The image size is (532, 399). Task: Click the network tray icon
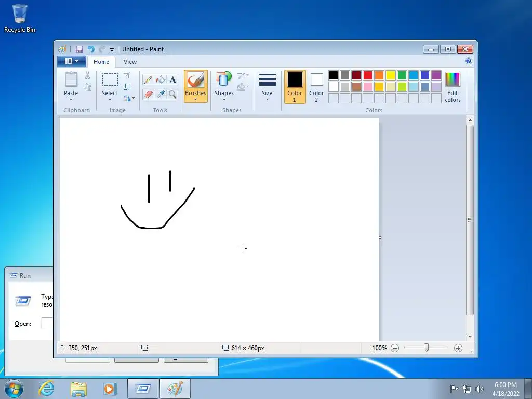coord(467,389)
